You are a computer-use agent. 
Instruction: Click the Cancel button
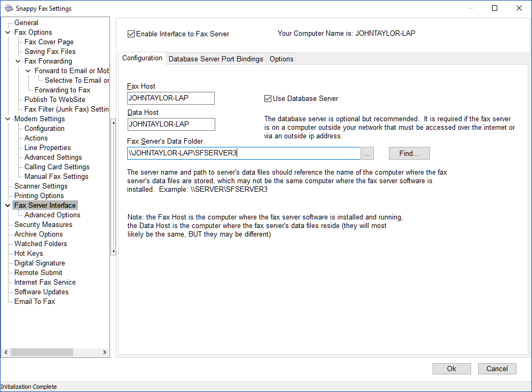(497, 369)
